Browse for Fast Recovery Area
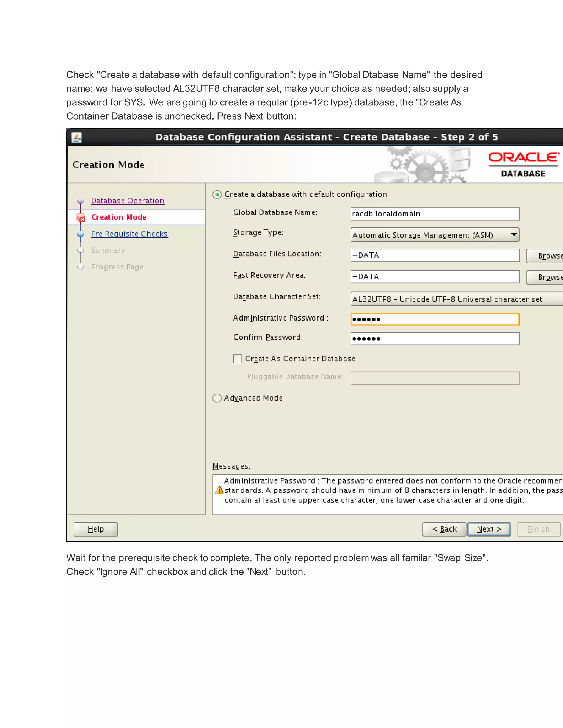Image resolution: width=563 pixels, height=728 pixels. pos(545,277)
